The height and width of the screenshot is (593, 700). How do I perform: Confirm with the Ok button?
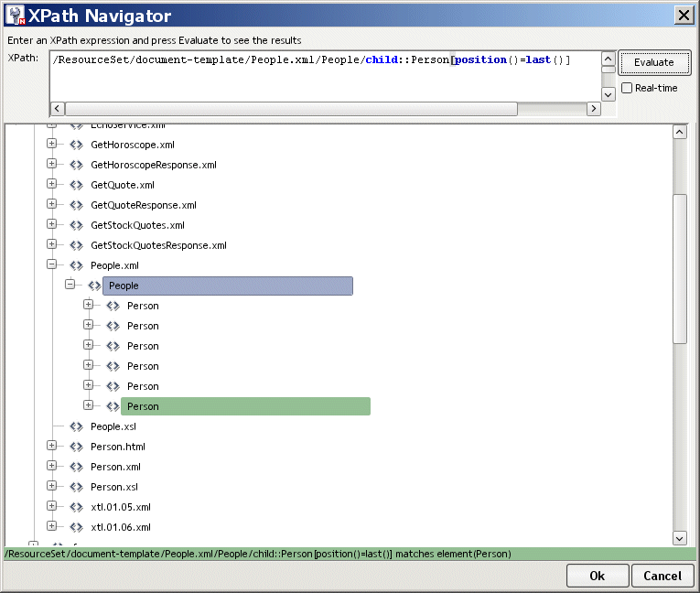[598, 576]
